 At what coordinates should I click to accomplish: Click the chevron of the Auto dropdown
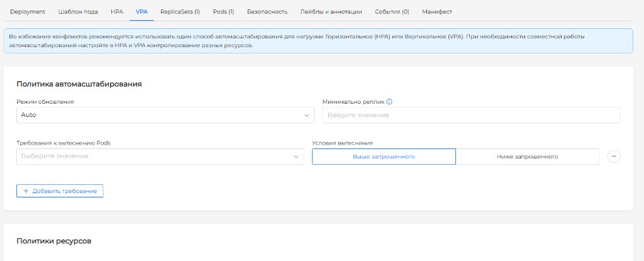pyautogui.click(x=306, y=116)
